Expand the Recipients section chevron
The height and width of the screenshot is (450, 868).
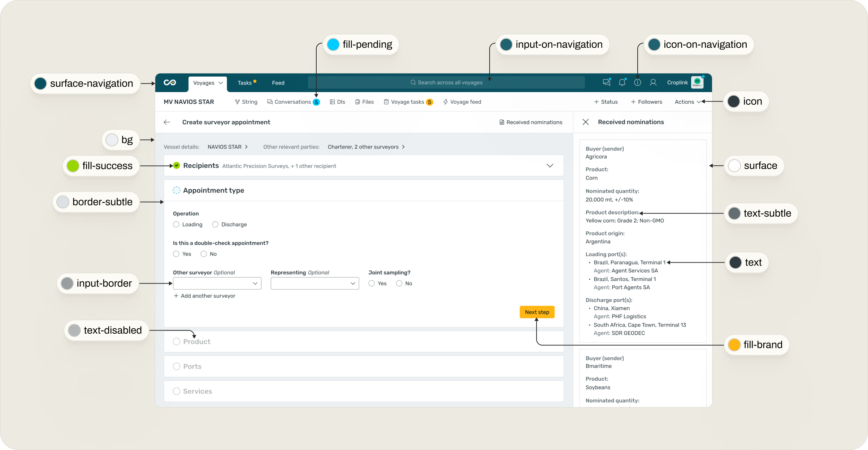(x=550, y=166)
